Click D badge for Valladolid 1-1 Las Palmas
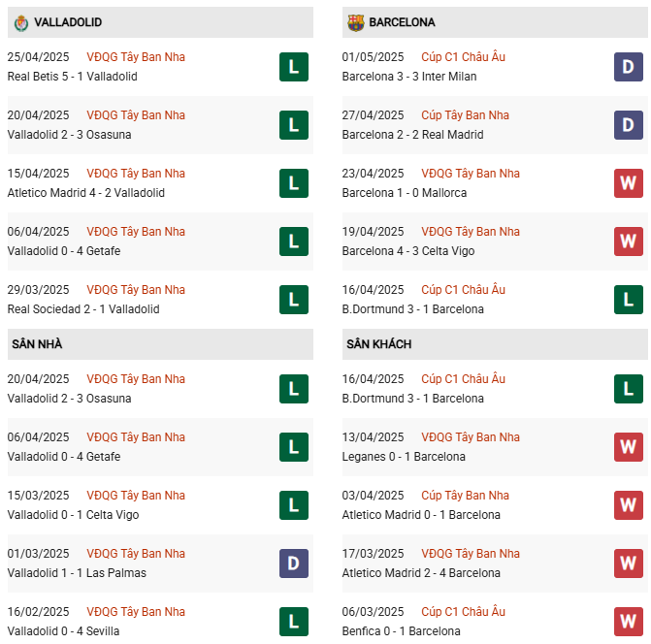The image size is (651, 644). point(294,563)
